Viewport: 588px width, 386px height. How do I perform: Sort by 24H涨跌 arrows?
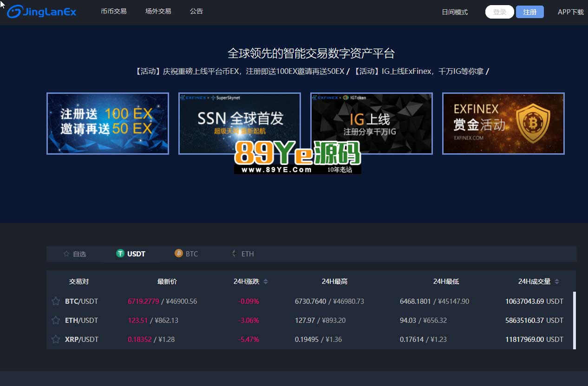[266, 281]
